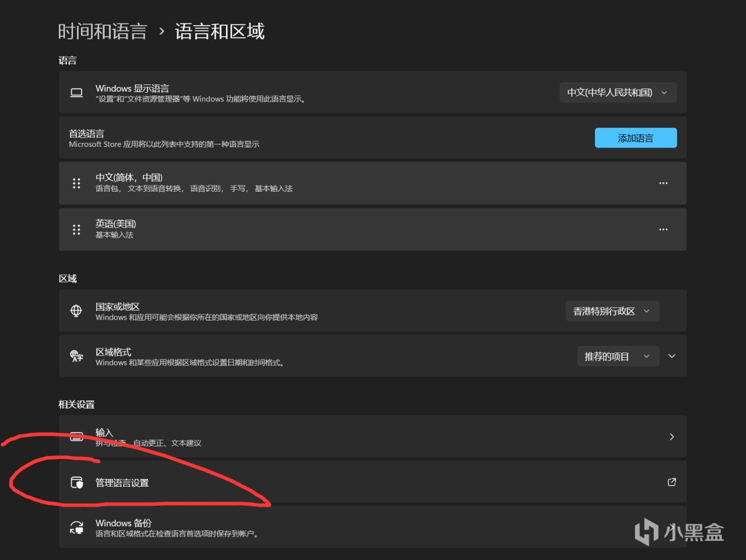Select the 英语(美国) language label

116,224
